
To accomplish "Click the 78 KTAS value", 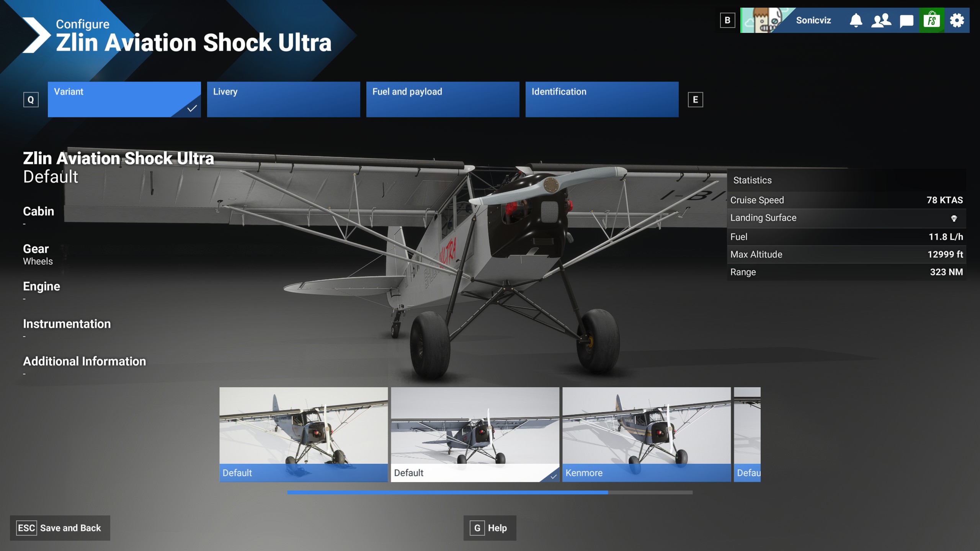I will coord(945,200).
